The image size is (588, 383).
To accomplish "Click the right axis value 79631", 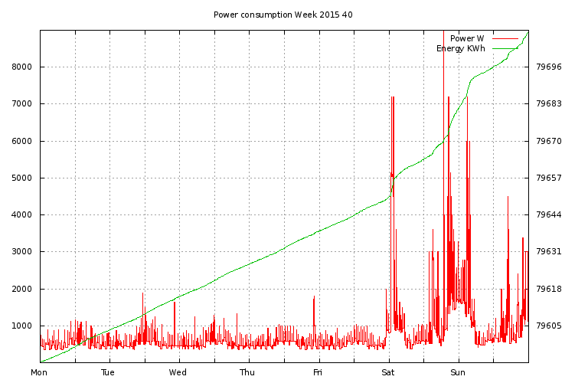I will coord(549,252).
